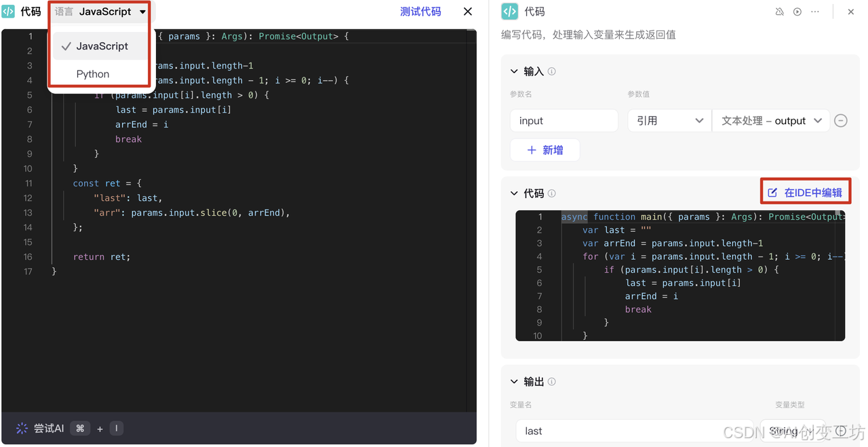Viewport: 868px width, 447px height.
Task: Collapse the 输入 section chevron
Action: coord(514,71)
